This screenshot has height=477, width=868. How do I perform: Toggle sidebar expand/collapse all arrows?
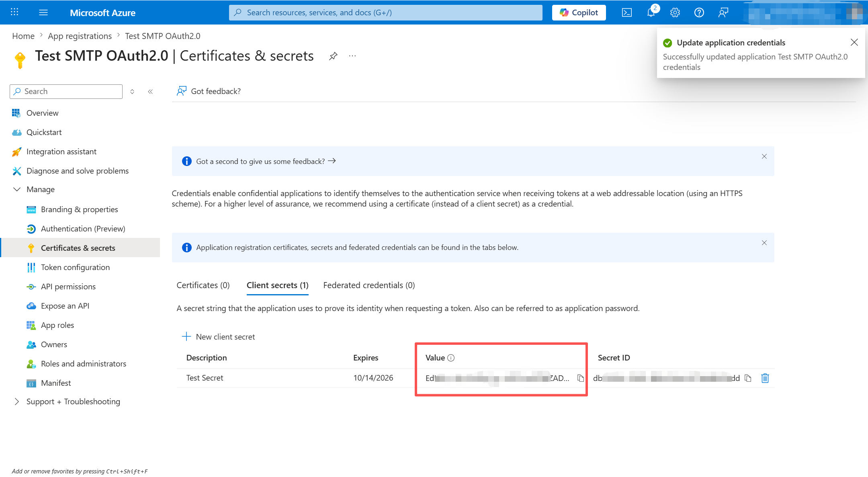point(132,92)
